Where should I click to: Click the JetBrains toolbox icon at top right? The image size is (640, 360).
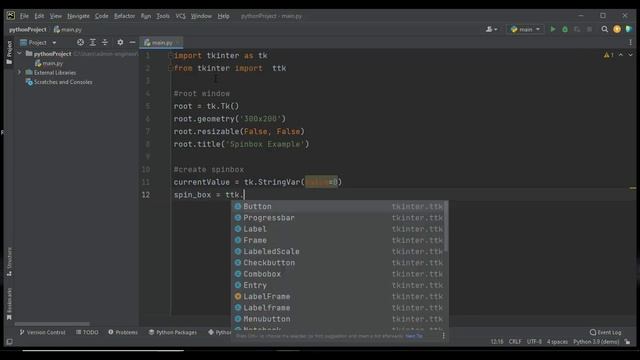coord(629,29)
